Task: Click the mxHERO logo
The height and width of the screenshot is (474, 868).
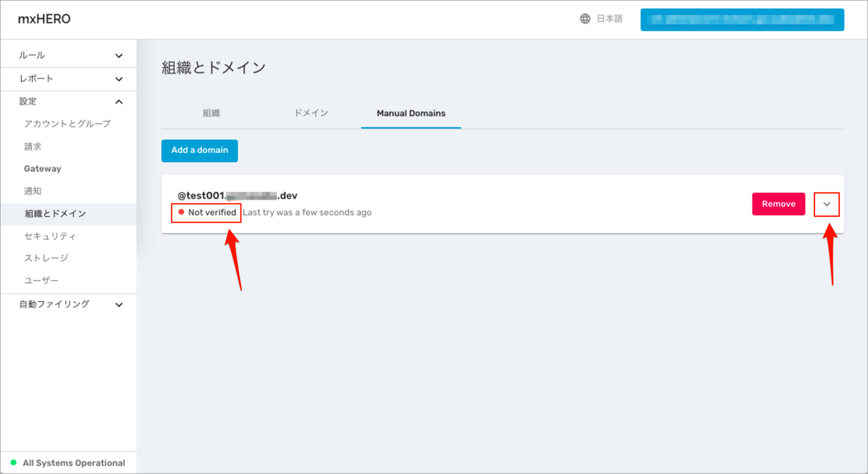Action: [44, 19]
